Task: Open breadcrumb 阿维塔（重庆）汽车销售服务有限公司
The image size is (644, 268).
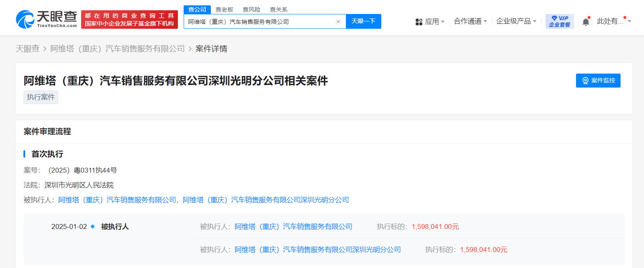Action: [x=118, y=49]
